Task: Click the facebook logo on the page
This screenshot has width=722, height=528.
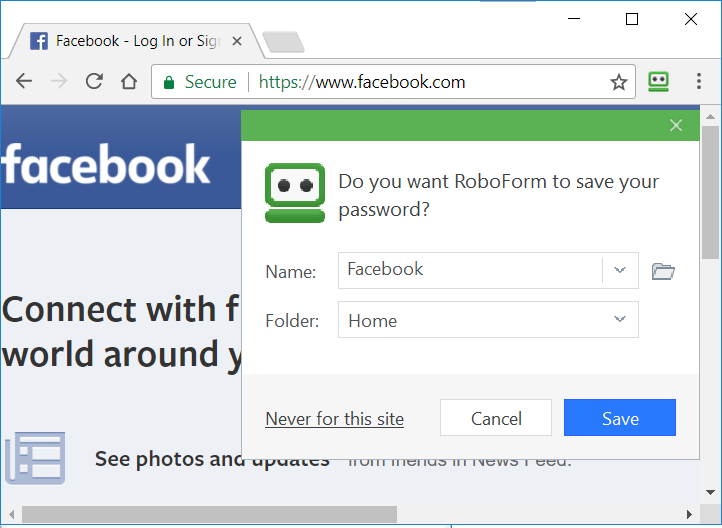Action: pyautogui.click(x=105, y=164)
